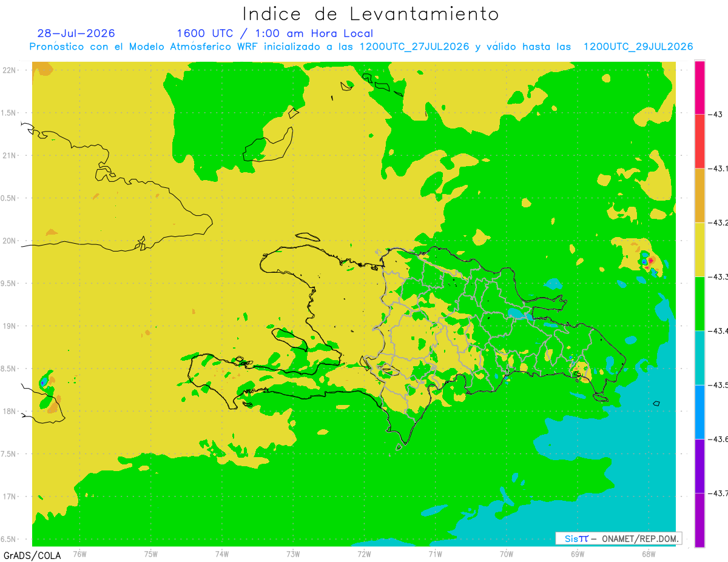The height and width of the screenshot is (562, 728).
Task: Click the '-43' color scale label
Action: tap(714, 115)
